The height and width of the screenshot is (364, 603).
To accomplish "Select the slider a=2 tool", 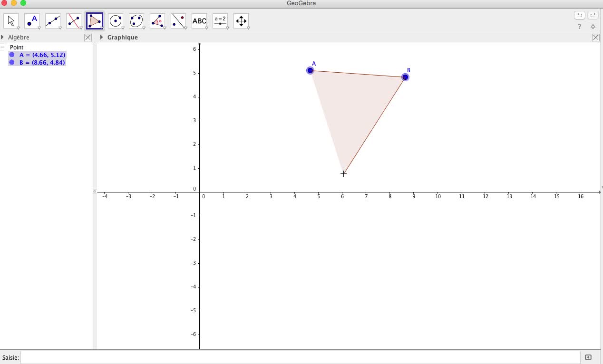I will [220, 21].
